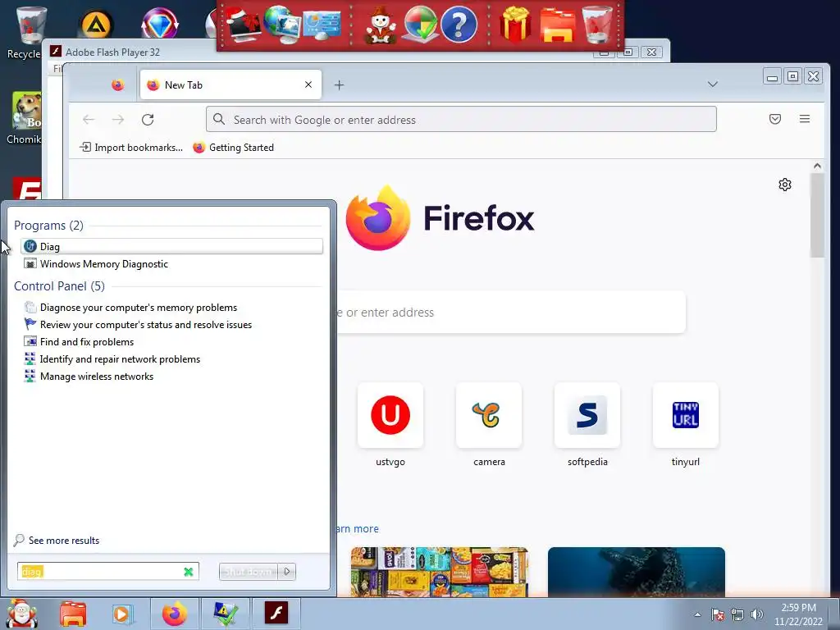Reload the page in Firefox

(x=148, y=120)
